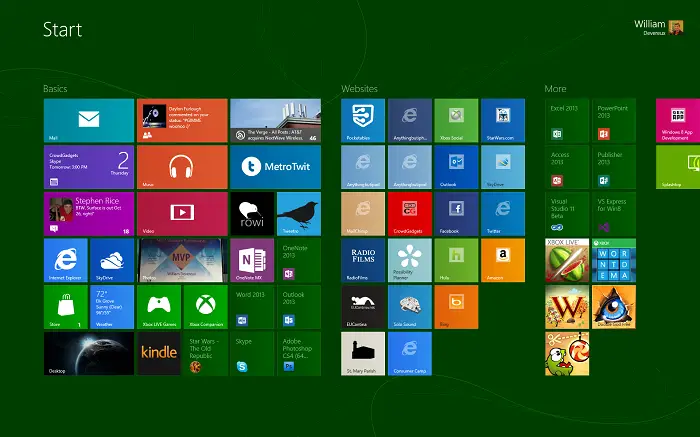Open the Desktop tile

[x=89, y=354]
